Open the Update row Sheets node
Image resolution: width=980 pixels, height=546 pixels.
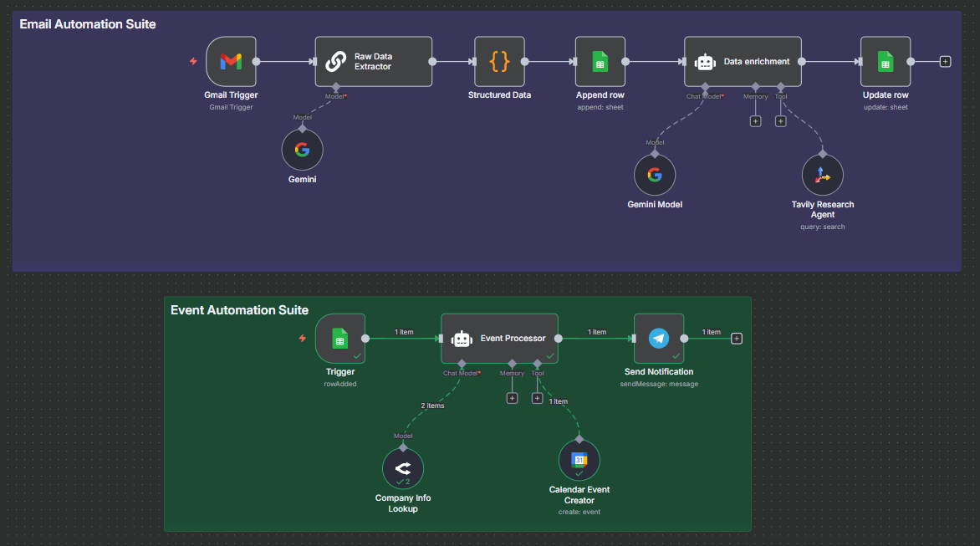[885, 61]
